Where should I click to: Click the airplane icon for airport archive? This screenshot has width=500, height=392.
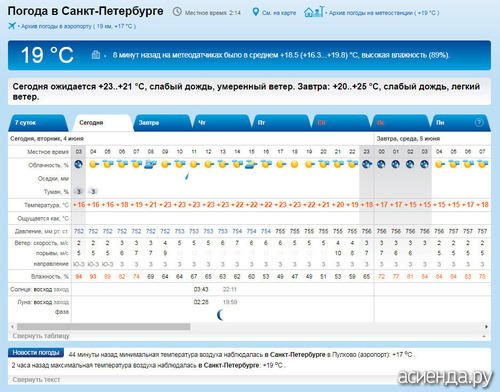tap(12, 26)
